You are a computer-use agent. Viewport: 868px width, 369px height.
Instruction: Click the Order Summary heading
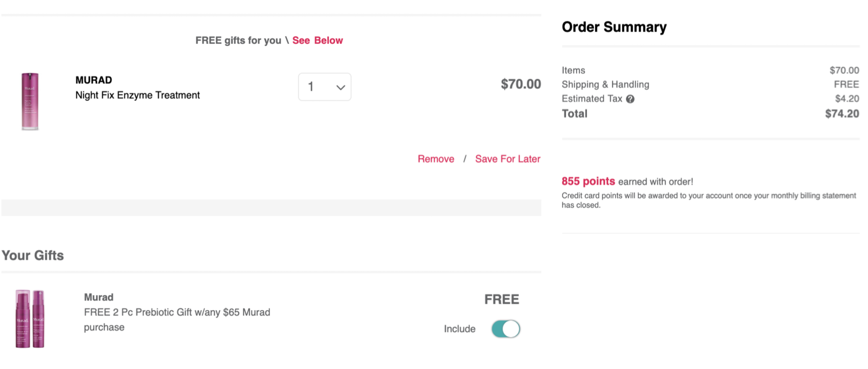click(614, 27)
